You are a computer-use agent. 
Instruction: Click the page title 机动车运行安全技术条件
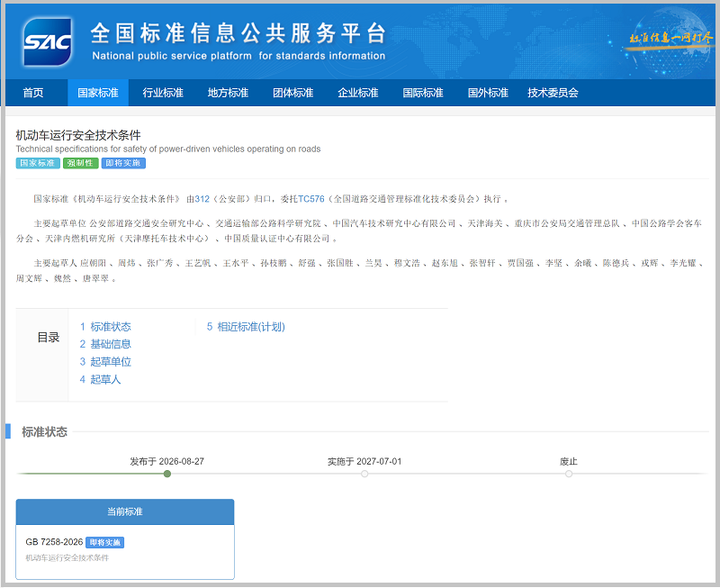click(78, 135)
